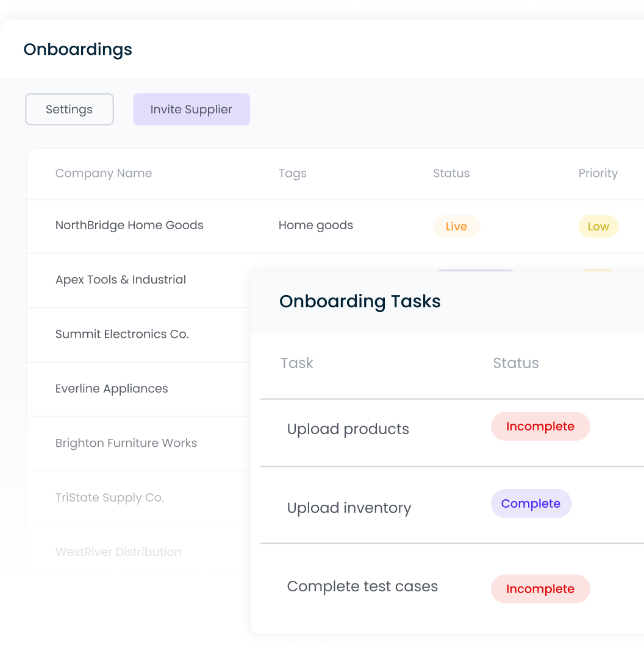Toggle the Complete test cases Incomplete status
Screen dimensions: 644x662
540,589
